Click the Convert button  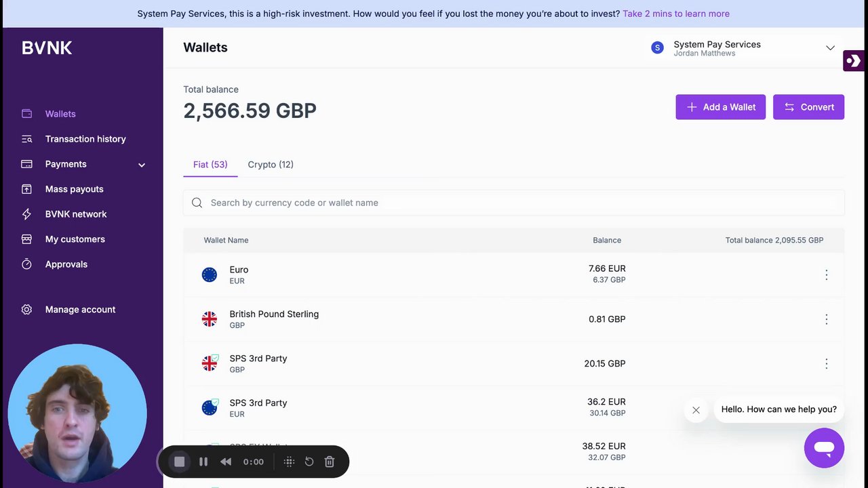(x=808, y=107)
